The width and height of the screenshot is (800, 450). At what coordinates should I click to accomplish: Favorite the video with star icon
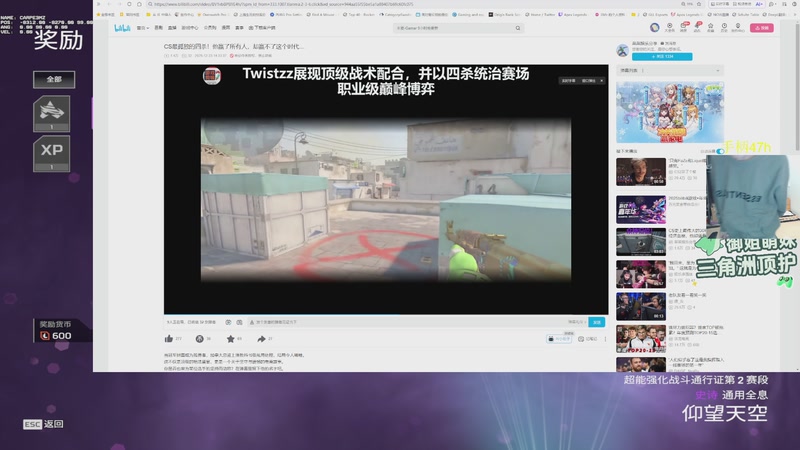(x=231, y=339)
